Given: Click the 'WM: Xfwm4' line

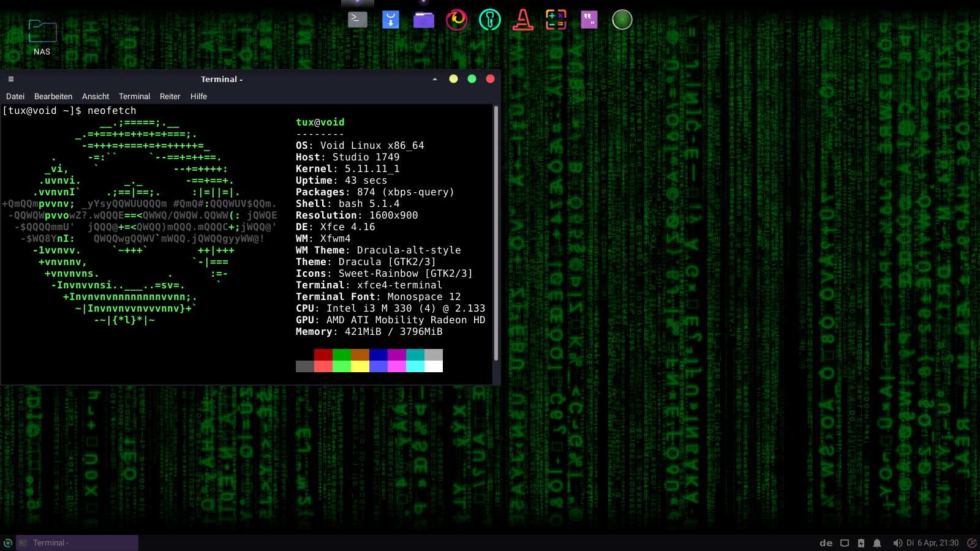Looking at the screenshot, I should (323, 239).
